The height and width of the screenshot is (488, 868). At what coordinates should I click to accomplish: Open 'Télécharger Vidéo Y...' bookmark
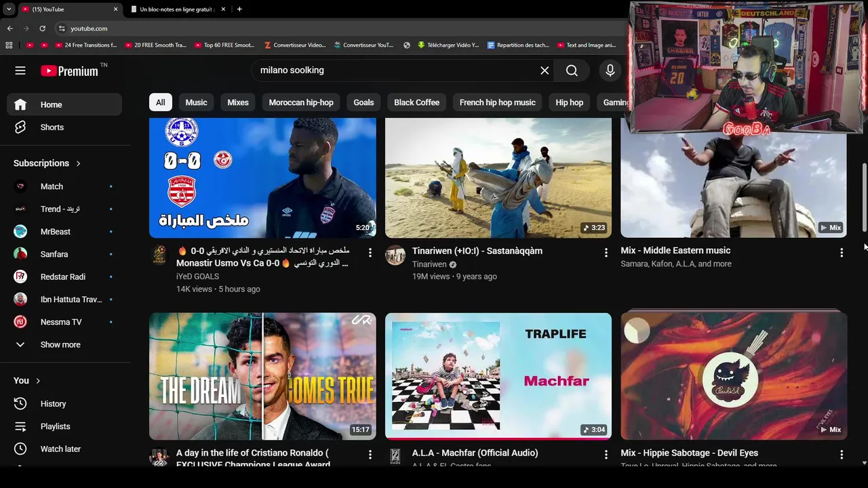[x=448, y=45]
